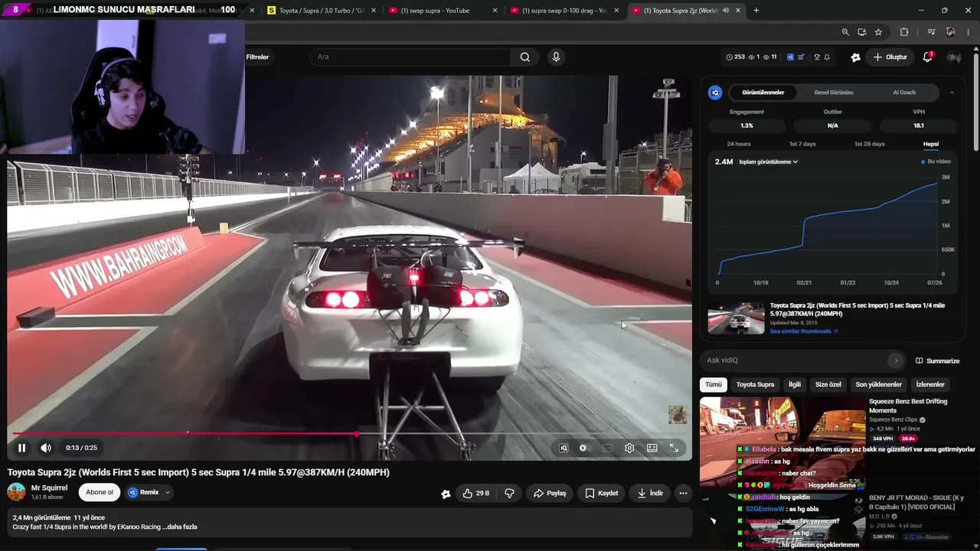Open the video player settings gear

tap(629, 448)
